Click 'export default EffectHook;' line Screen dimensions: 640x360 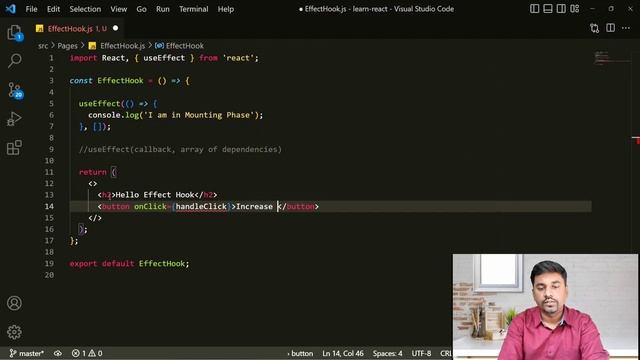click(129, 264)
